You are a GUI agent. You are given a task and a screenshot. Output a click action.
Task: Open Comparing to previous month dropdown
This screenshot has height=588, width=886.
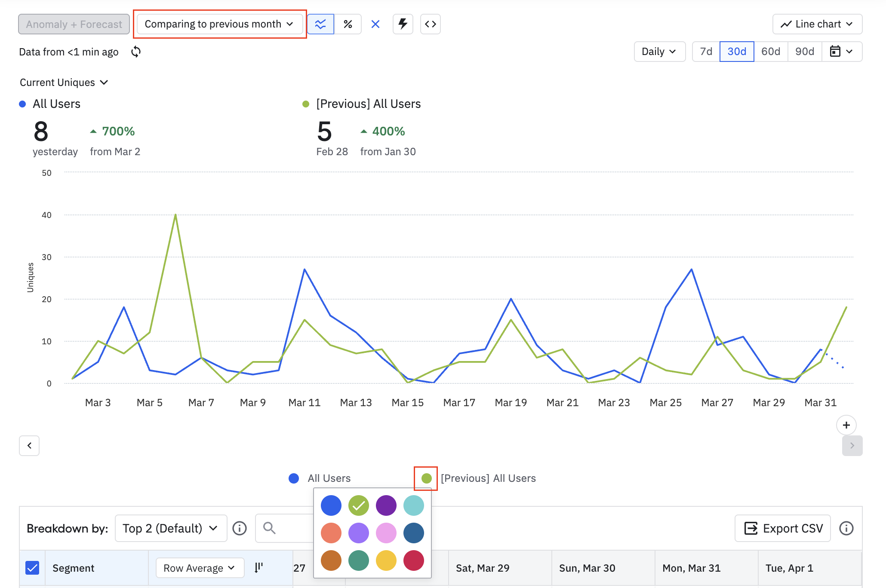[x=219, y=24]
